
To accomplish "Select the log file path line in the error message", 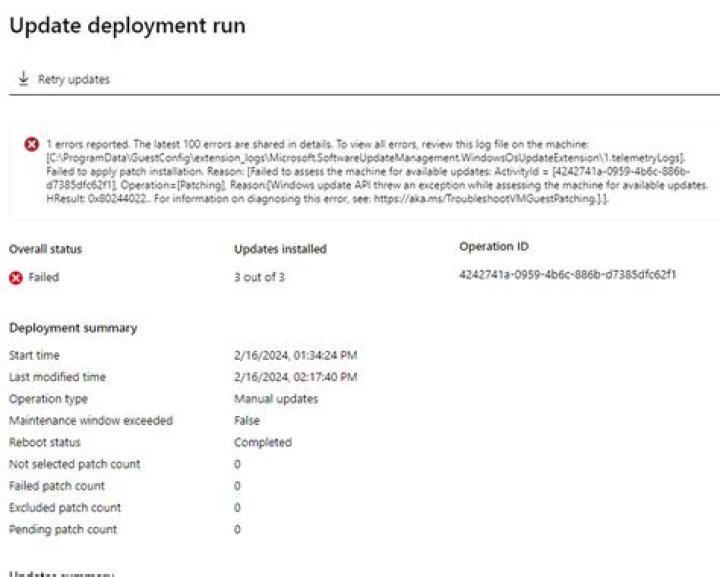I will tap(366, 158).
